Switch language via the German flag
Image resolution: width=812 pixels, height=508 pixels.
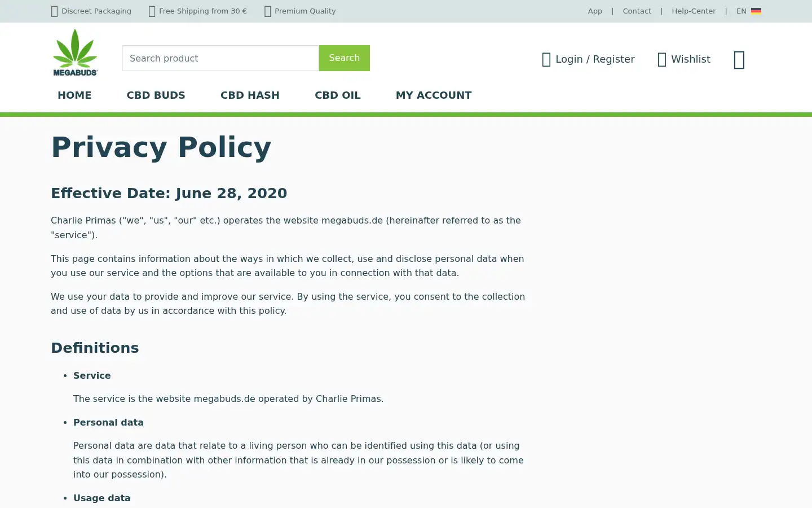756,11
